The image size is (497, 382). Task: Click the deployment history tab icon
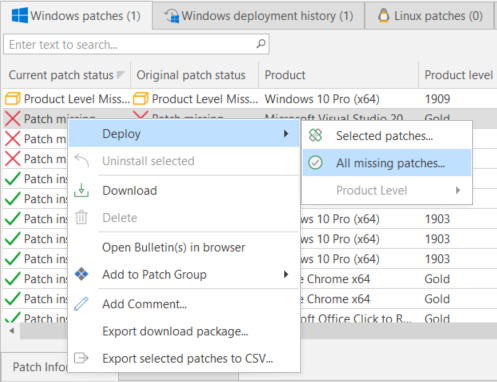click(x=172, y=16)
